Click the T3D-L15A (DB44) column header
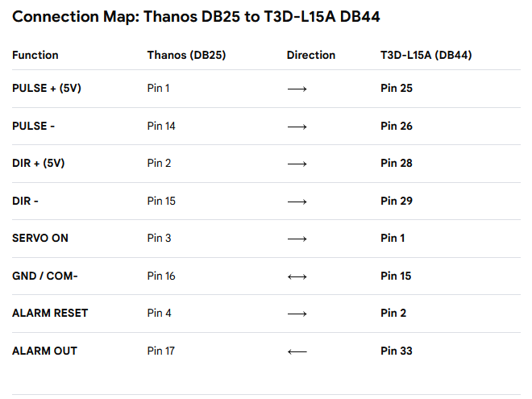The width and height of the screenshot is (532, 399). click(426, 56)
